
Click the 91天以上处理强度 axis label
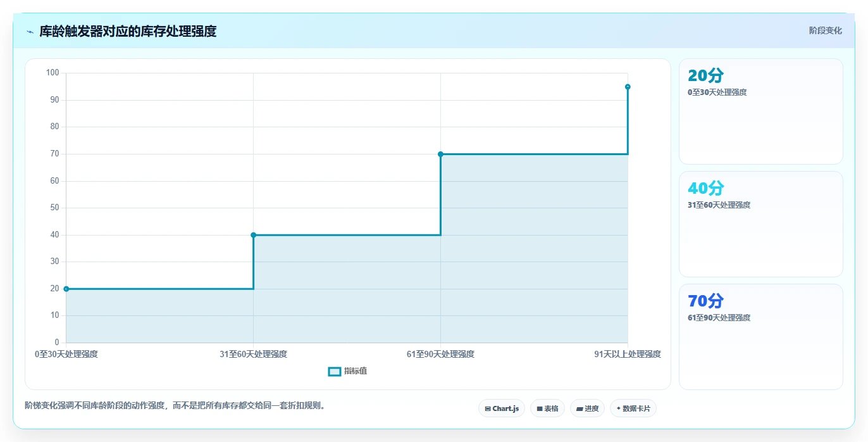coord(628,354)
